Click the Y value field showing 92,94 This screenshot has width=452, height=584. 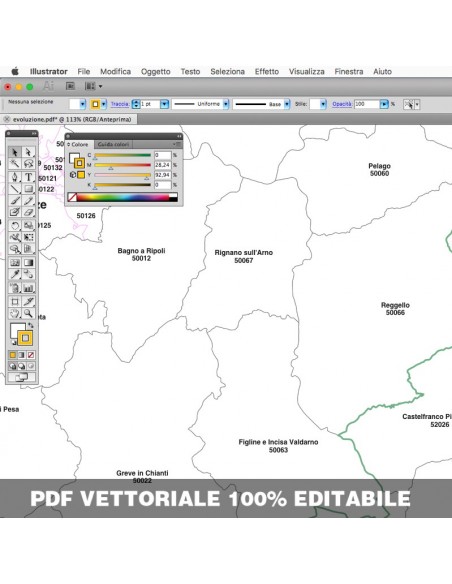pyautogui.click(x=162, y=175)
